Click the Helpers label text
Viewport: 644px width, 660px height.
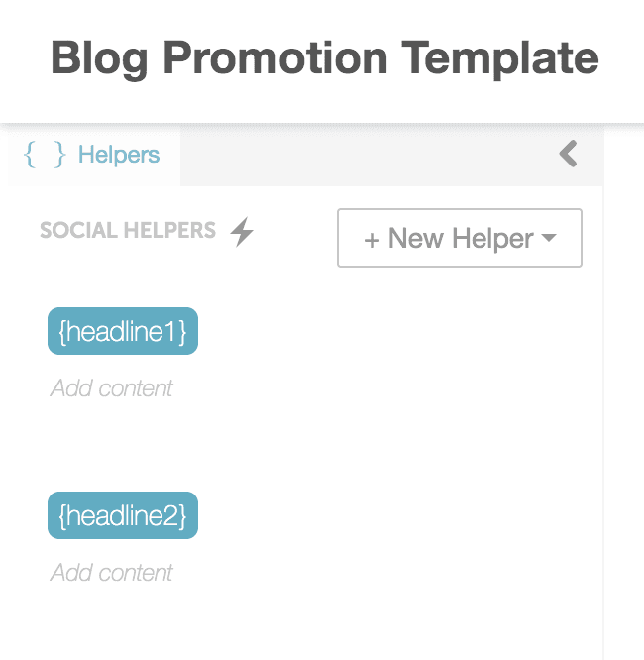[119, 155]
